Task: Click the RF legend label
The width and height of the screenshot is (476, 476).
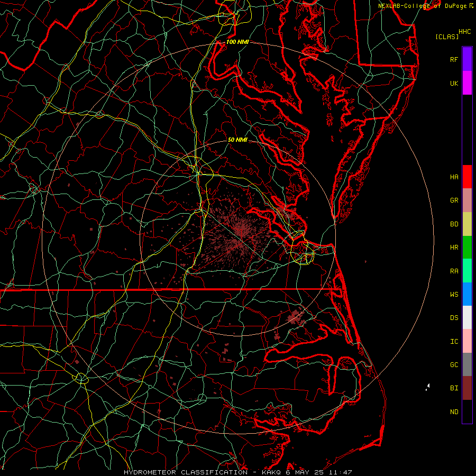Action: (x=454, y=59)
